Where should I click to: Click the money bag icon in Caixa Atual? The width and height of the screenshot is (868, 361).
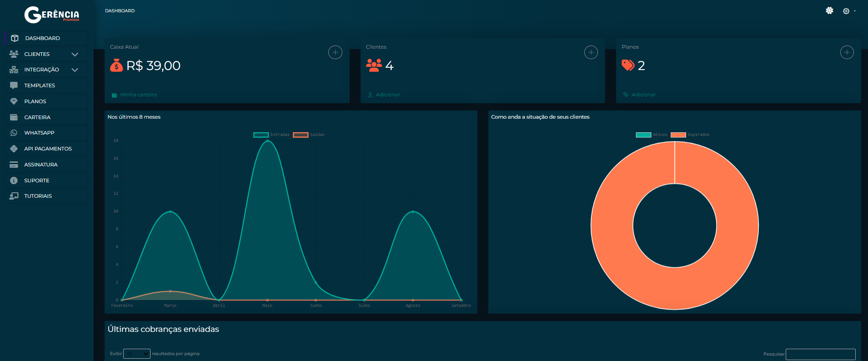point(116,65)
